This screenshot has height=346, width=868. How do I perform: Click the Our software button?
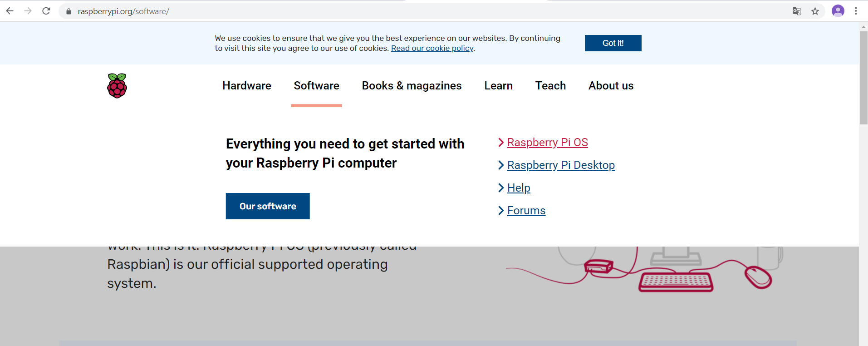tap(268, 206)
